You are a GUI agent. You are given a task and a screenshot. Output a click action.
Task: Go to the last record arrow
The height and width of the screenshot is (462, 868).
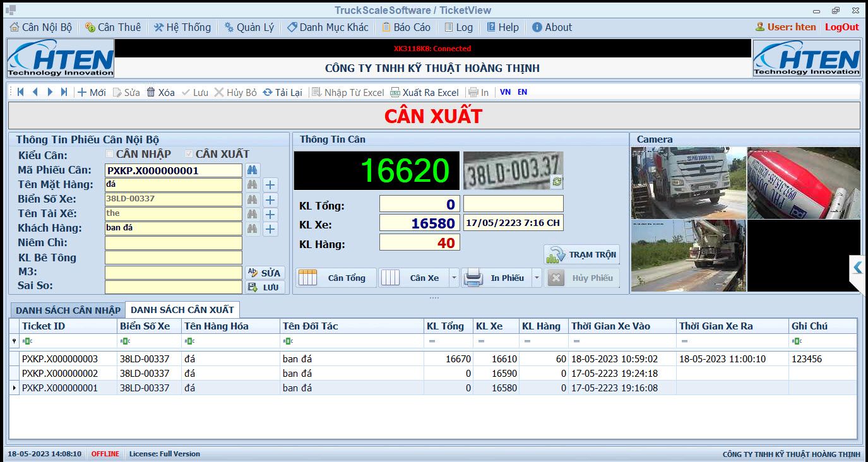[x=64, y=92]
